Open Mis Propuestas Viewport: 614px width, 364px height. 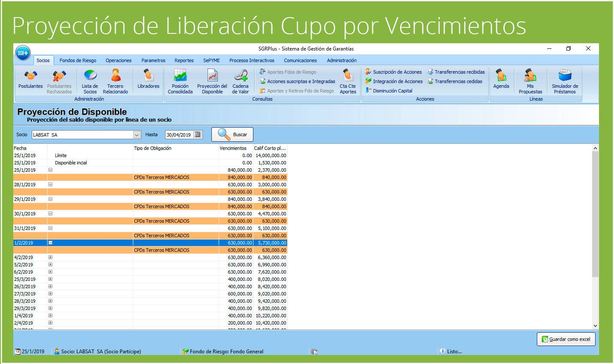(530, 81)
